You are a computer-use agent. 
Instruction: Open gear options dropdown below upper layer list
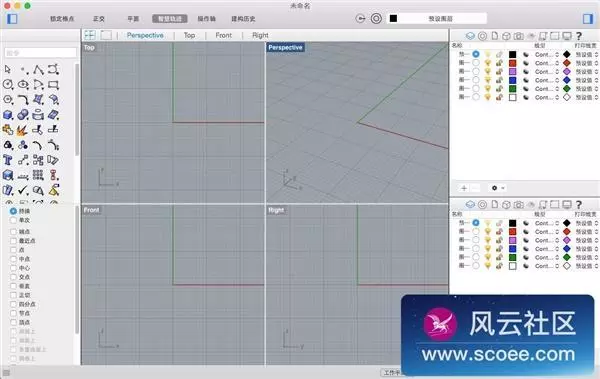click(x=498, y=188)
